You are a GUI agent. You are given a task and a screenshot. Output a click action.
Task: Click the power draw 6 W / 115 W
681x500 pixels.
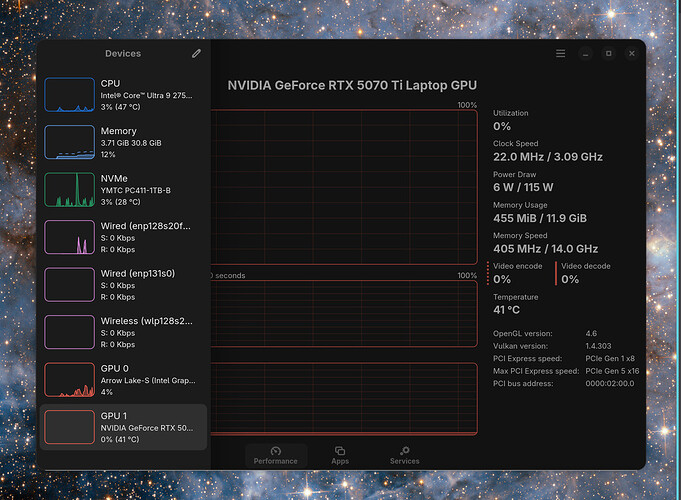pos(523,187)
